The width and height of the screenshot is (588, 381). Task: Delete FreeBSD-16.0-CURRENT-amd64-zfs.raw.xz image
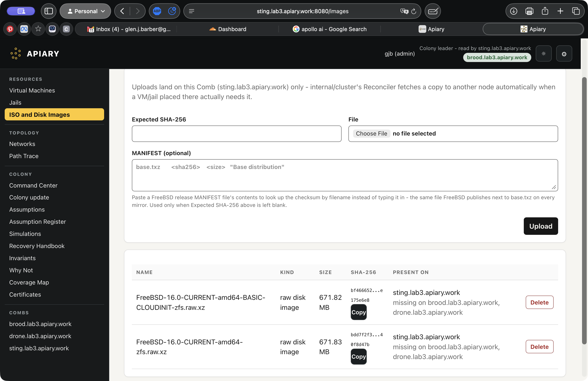pyautogui.click(x=539, y=347)
